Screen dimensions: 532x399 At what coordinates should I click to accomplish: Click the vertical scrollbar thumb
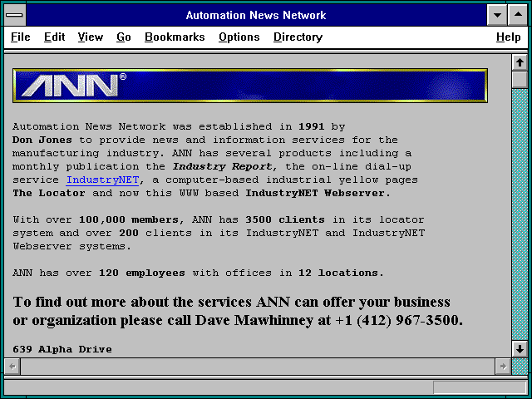520,80
